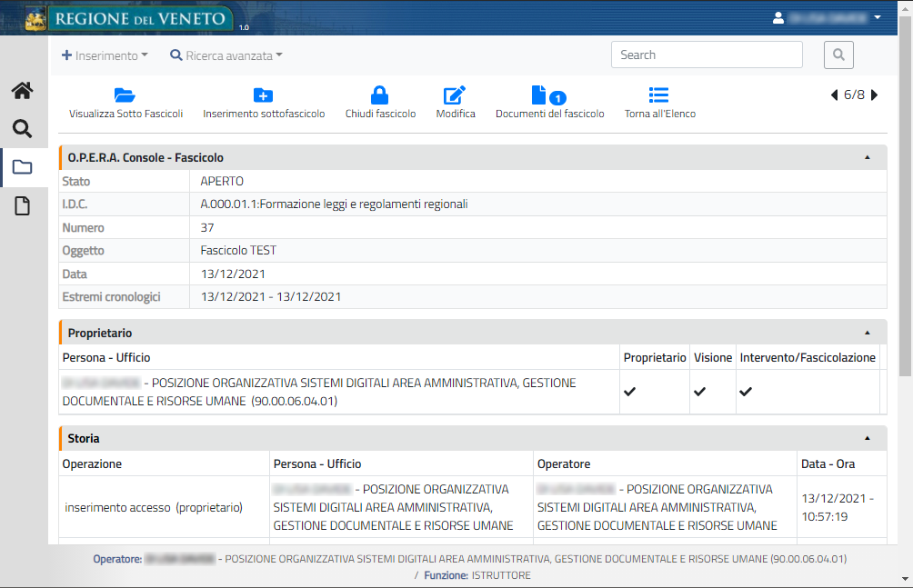This screenshot has height=588, width=913.
Task: Click the Data - Ora column header
Action: click(x=828, y=464)
